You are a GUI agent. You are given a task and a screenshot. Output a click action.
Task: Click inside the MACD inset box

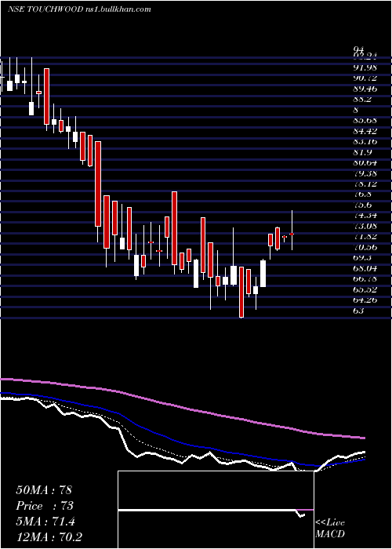point(216,510)
